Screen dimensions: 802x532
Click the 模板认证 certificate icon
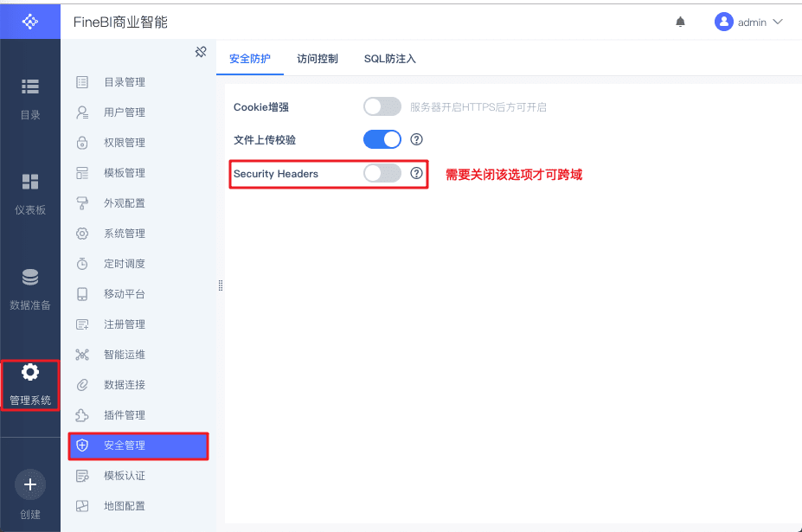pos(82,476)
